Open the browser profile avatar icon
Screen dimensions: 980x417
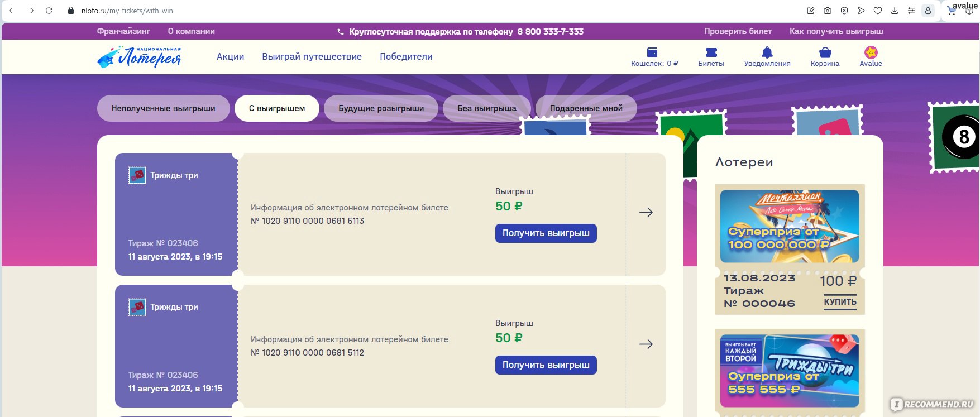(928, 11)
